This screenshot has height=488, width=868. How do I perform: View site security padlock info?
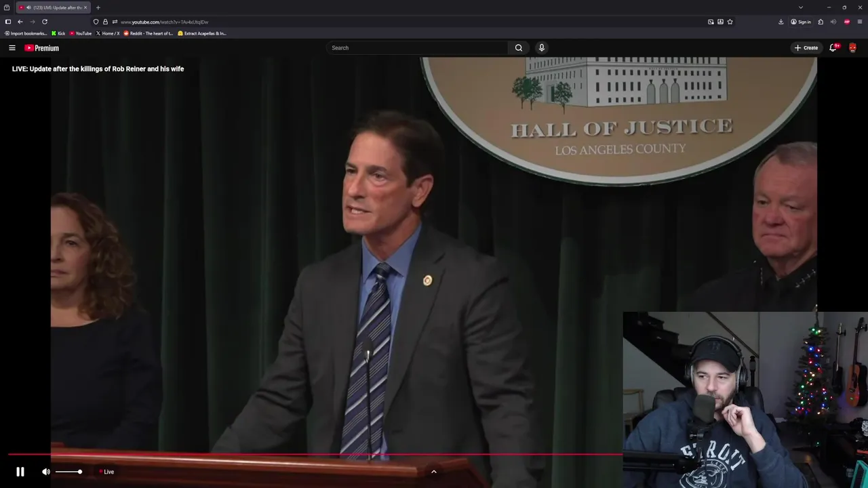tap(105, 22)
